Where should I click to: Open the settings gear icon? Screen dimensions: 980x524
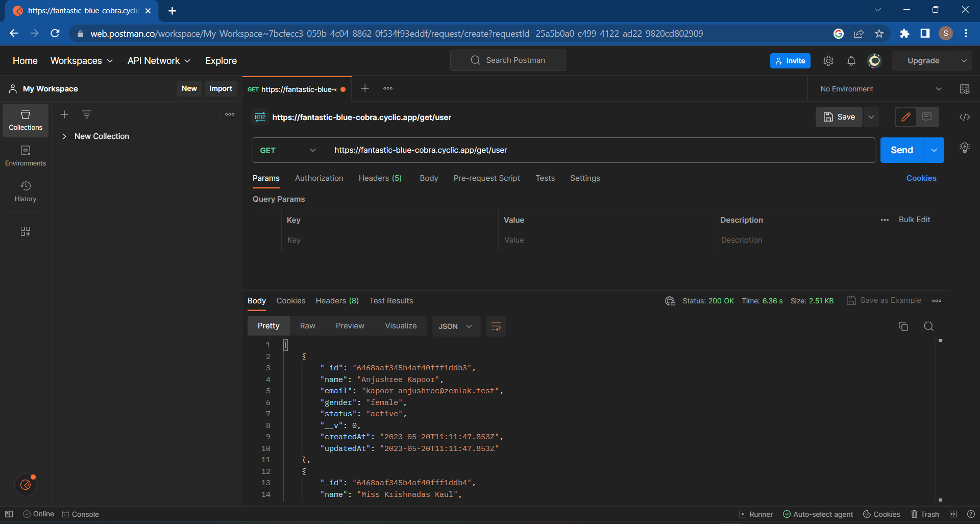tap(828, 61)
